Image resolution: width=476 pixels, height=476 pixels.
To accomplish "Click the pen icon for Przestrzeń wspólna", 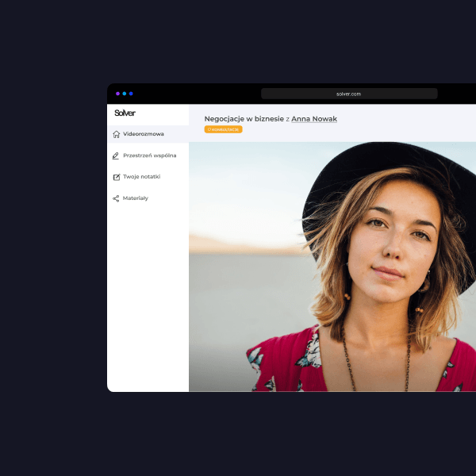I will pos(117,155).
